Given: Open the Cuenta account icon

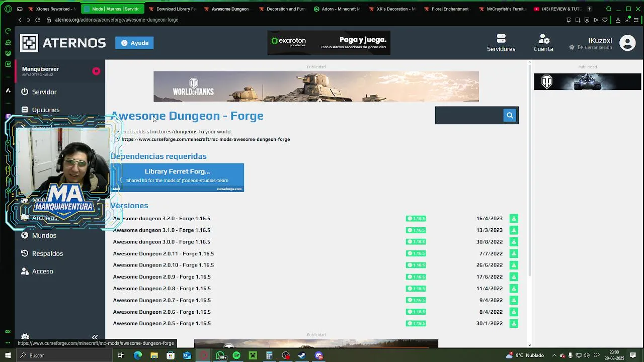Looking at the screenshot, I should 543,43.
